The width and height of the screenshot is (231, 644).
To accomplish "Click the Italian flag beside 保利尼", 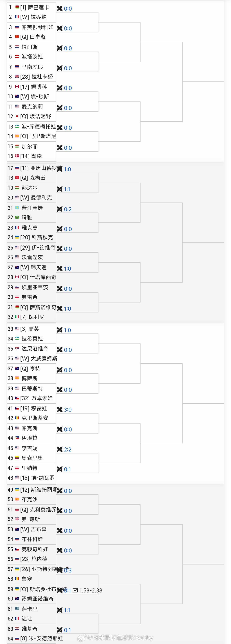I will 17,317.
